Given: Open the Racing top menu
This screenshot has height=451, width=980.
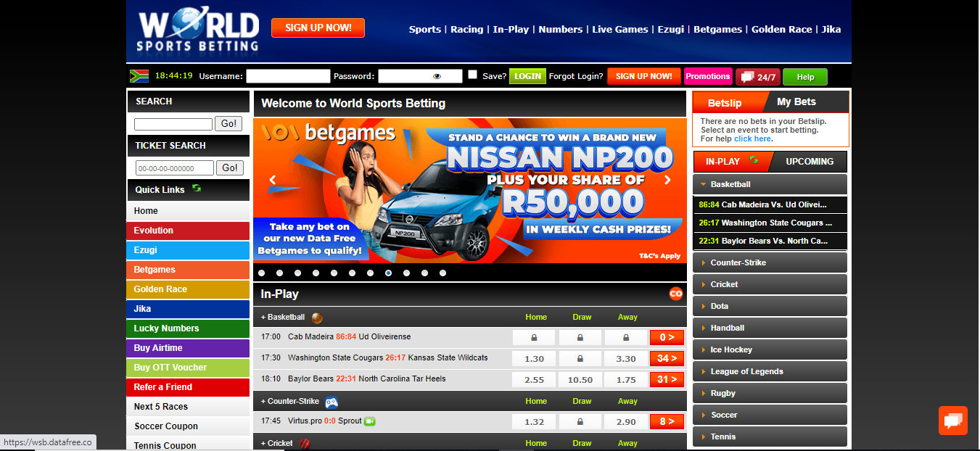Looking at the screenshot, I should (466, 30).
